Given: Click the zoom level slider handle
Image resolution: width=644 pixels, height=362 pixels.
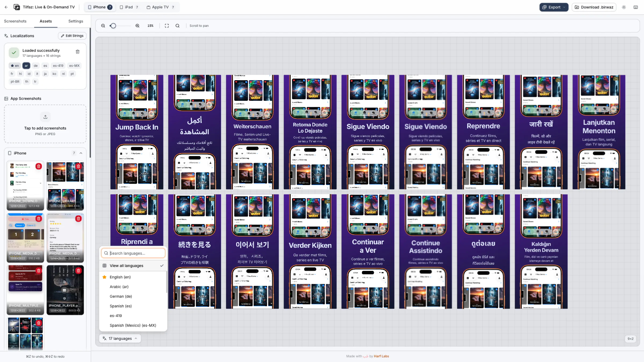Looking at the screenshot, I should [x=113, y=26].
